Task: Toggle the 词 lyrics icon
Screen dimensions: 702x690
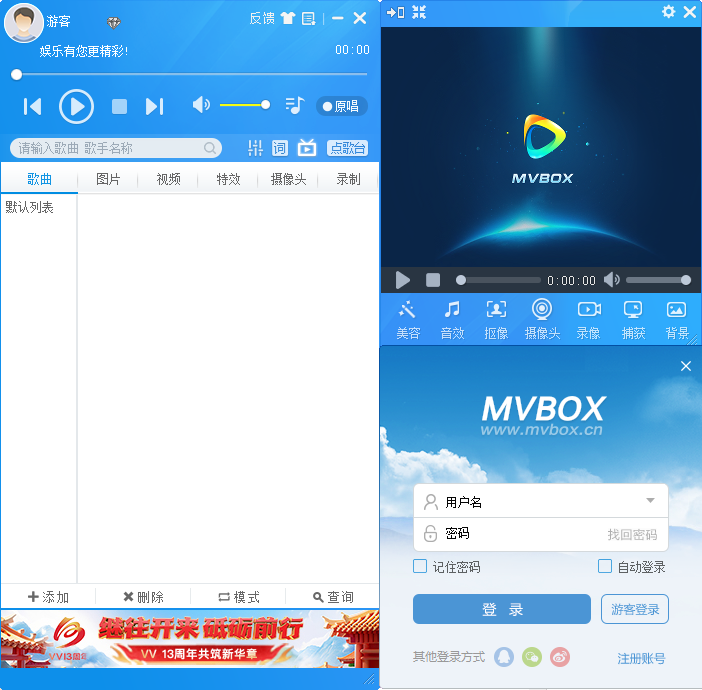Action: coord(280,148)
